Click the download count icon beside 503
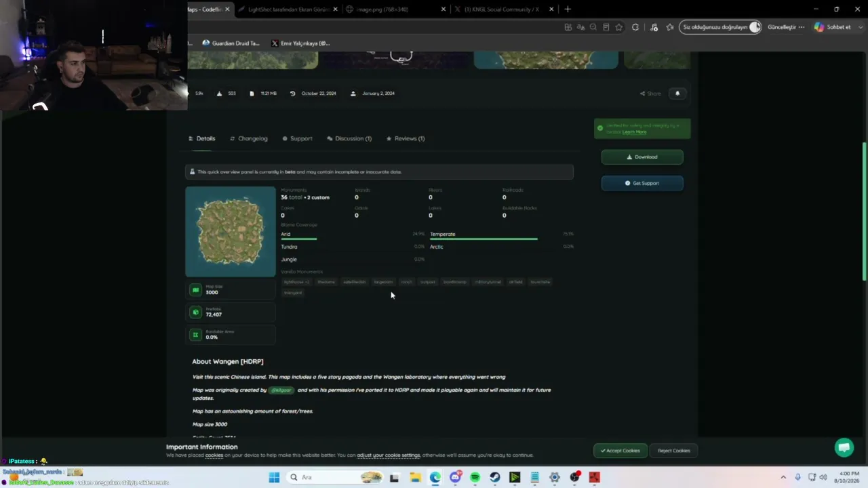Screen dimensions: 868x488 219,94
